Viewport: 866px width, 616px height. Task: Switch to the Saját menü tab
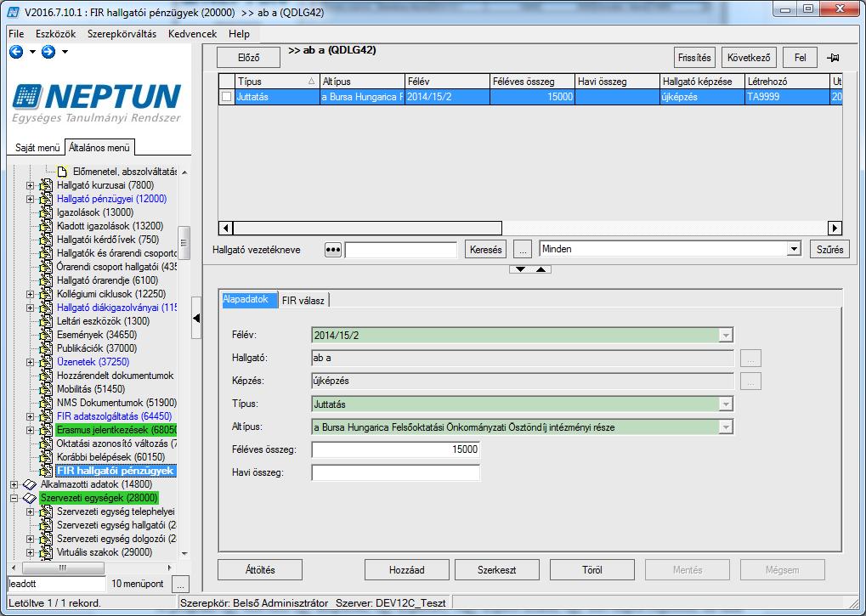click(37, 148)
